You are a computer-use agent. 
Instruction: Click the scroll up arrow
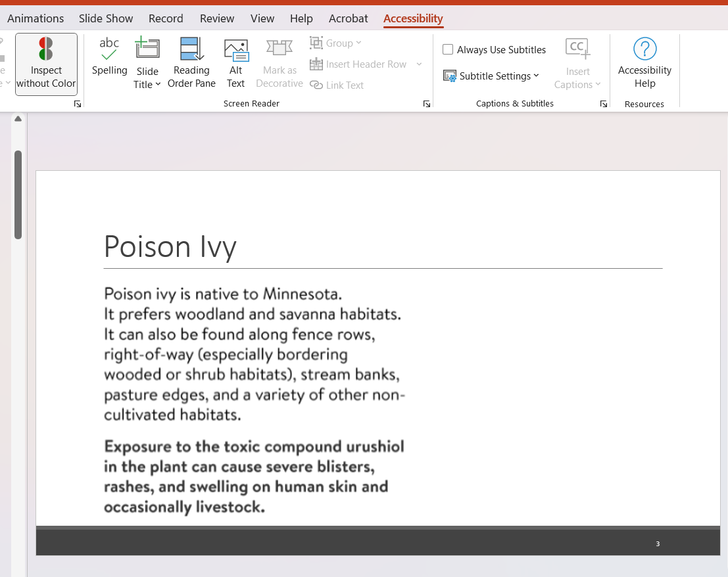click(18, 119)
